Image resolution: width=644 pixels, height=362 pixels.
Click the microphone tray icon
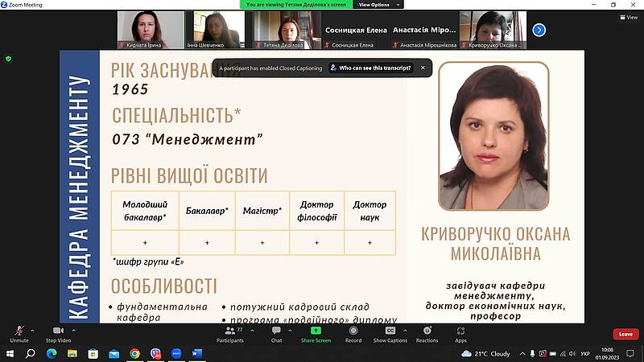pos(532,353)
